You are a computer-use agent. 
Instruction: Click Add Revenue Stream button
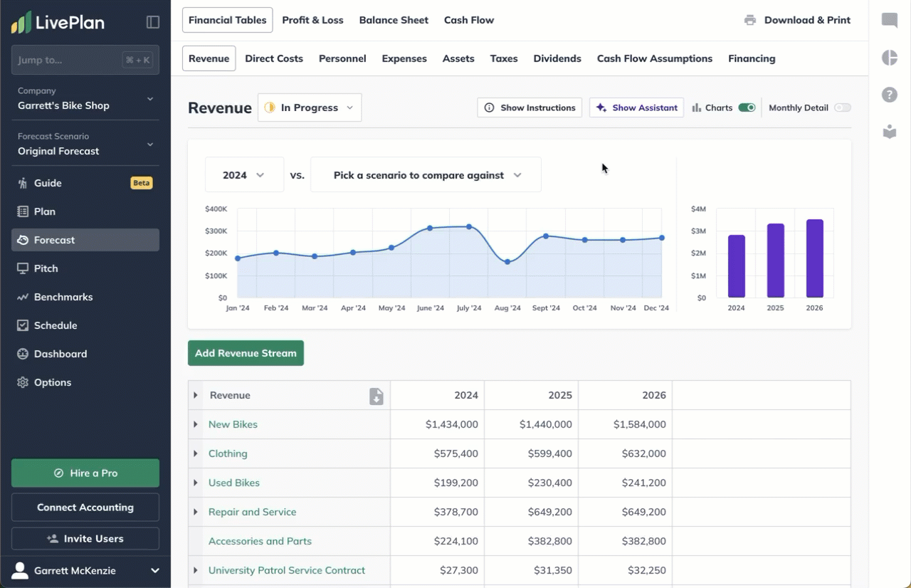pyautogui.click(x=246, y=353)
